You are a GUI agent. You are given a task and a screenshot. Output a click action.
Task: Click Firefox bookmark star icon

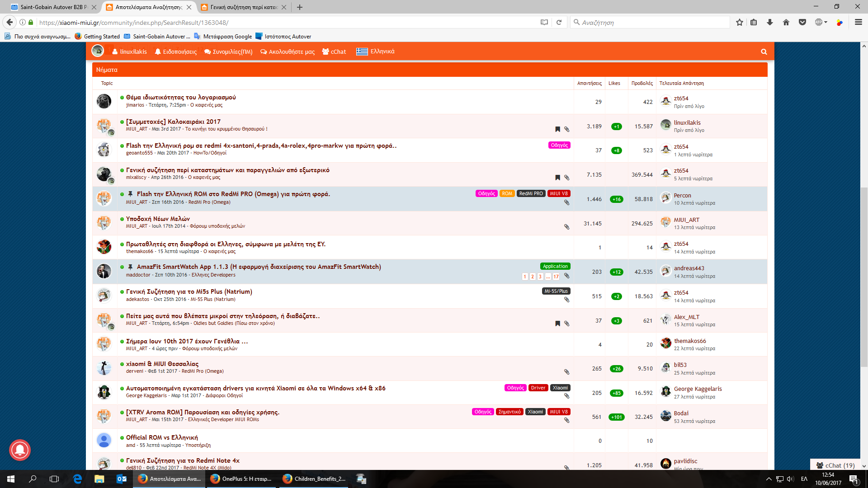point(739,22)
